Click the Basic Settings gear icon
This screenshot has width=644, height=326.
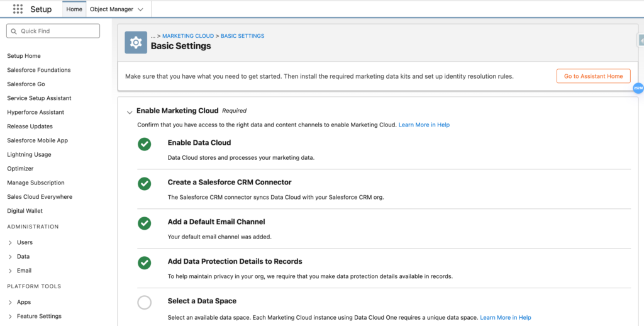click(135, 42)
